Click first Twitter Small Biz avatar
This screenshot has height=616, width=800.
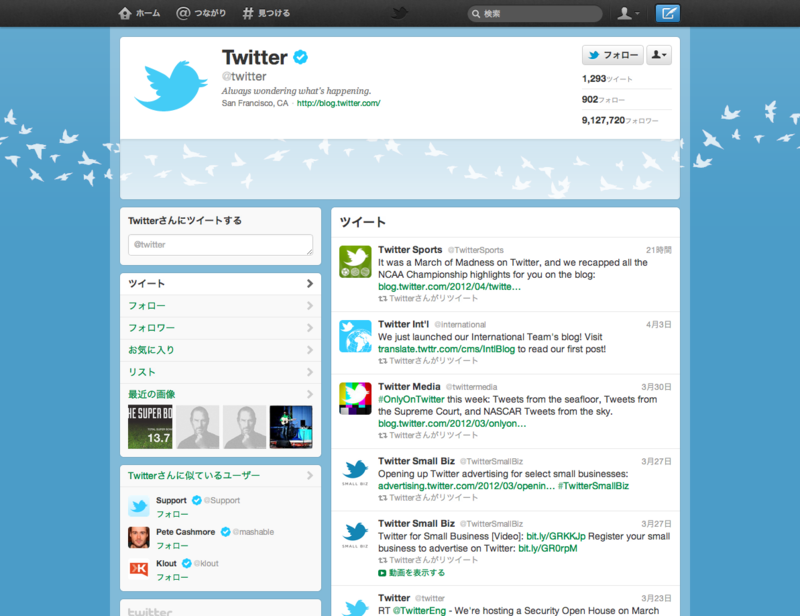[x=356, y=473]
